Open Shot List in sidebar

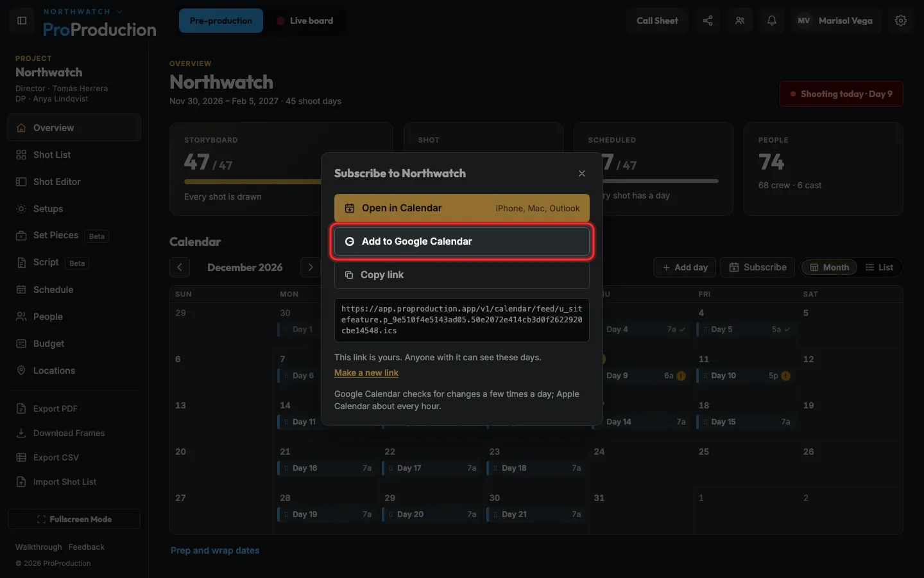pos(74,155)
